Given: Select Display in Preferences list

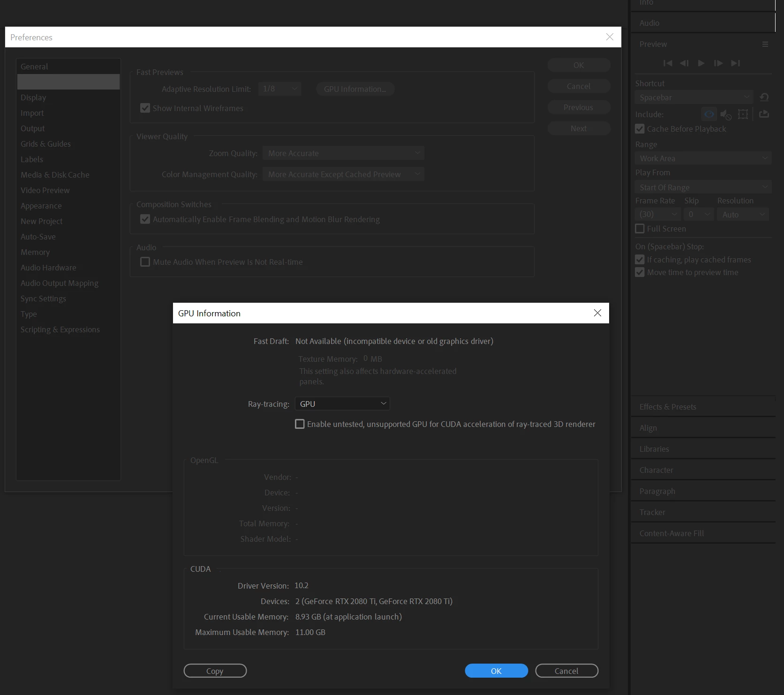Looking at the screenshot, I should [68, 97].
